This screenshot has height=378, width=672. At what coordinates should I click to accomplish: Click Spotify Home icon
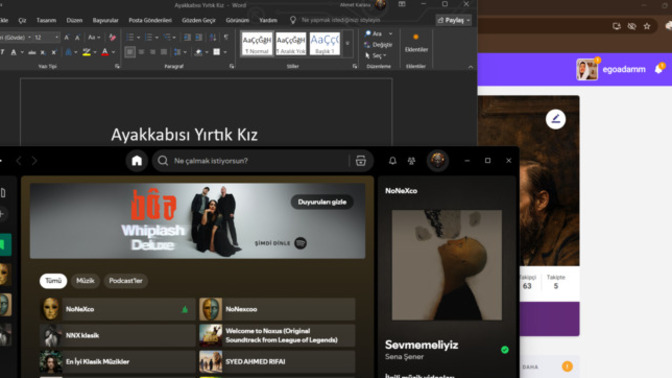(x=137, y=161)
